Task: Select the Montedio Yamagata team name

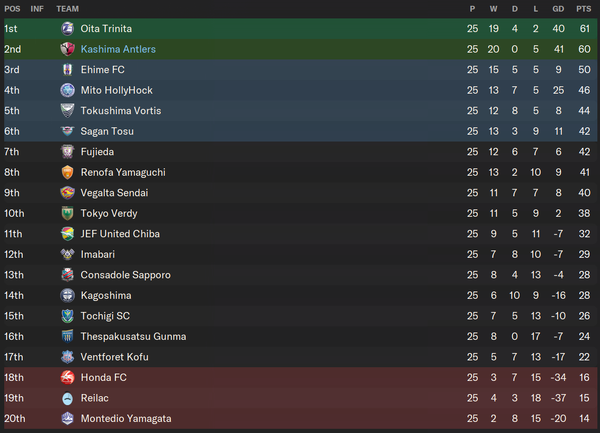Action: (x=126, y=419)
